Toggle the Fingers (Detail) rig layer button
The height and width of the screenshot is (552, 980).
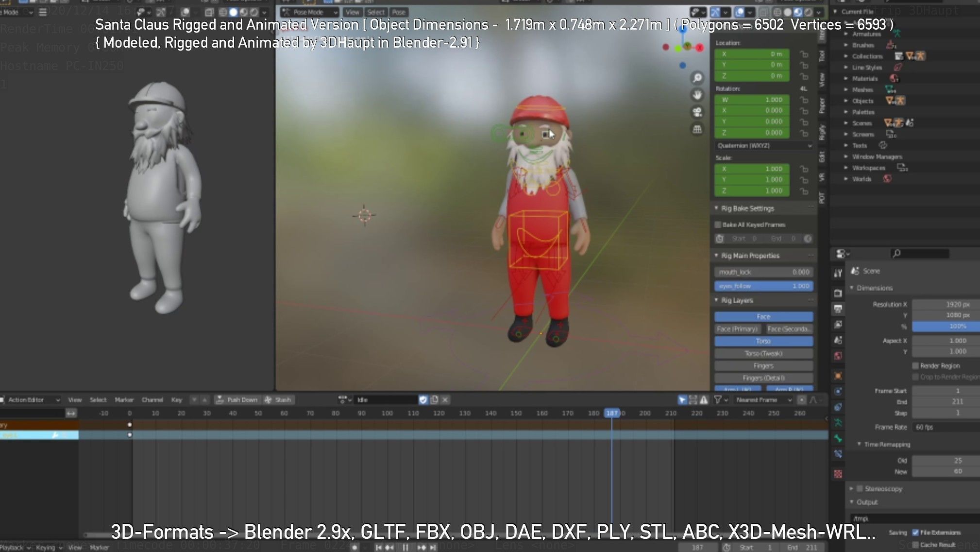point(763,378)
